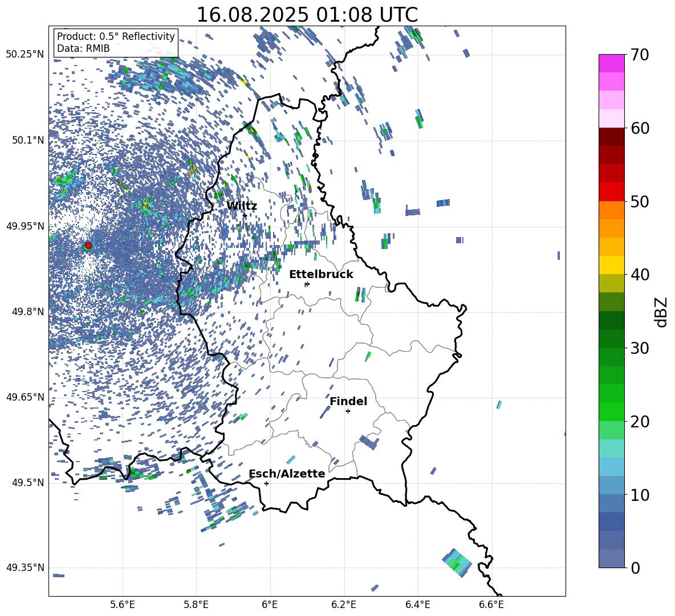Click the 6°E longitude label
This screenshot has height=616, width=675.
click(270, 605)
